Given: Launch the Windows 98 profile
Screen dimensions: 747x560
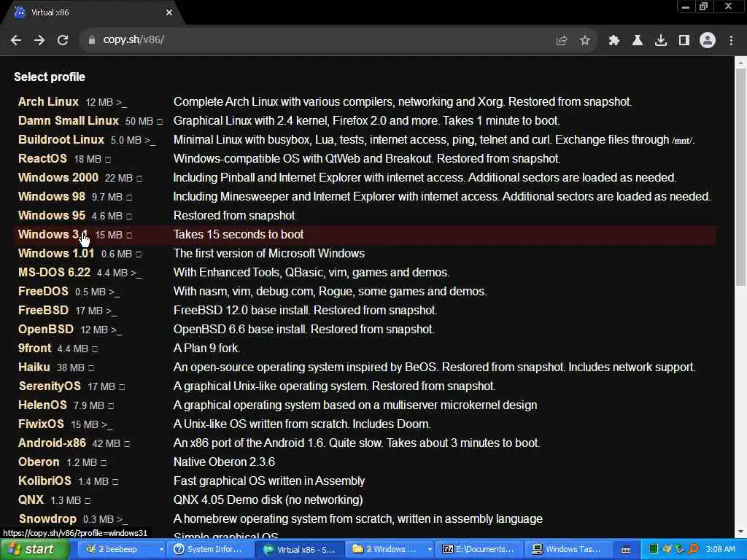Looking at the screenshot, I should [52, 197].
